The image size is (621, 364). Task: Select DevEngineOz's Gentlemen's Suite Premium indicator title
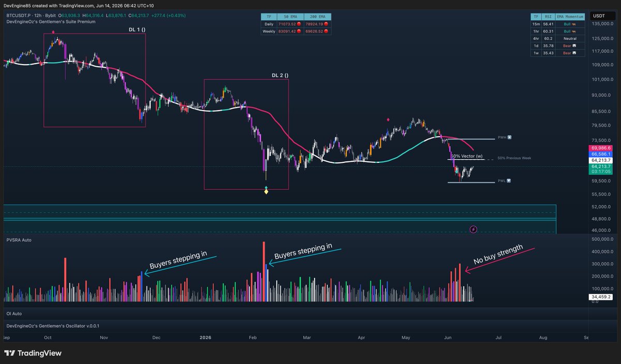click(x=51, y=22)
